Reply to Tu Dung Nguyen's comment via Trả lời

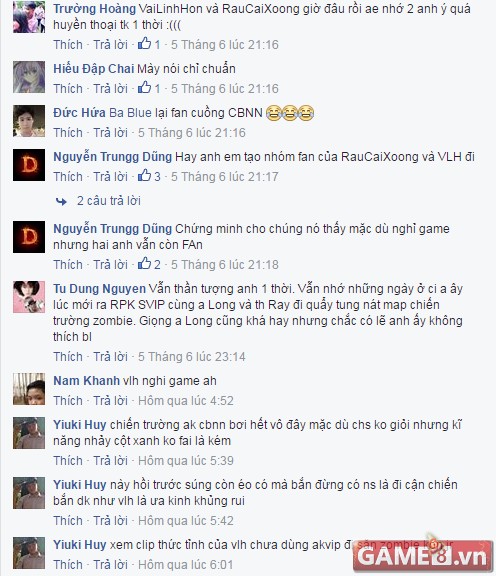[x=110, y=356]
